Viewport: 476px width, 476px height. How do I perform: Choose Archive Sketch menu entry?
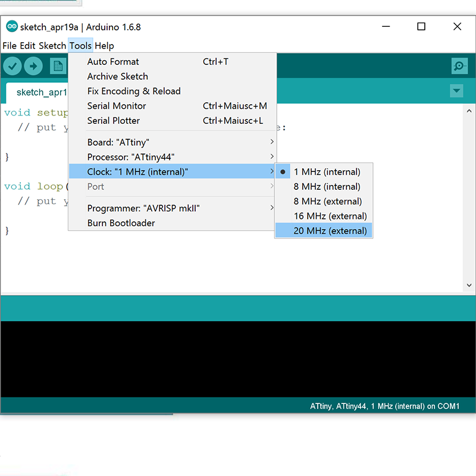tap(173, 76)
